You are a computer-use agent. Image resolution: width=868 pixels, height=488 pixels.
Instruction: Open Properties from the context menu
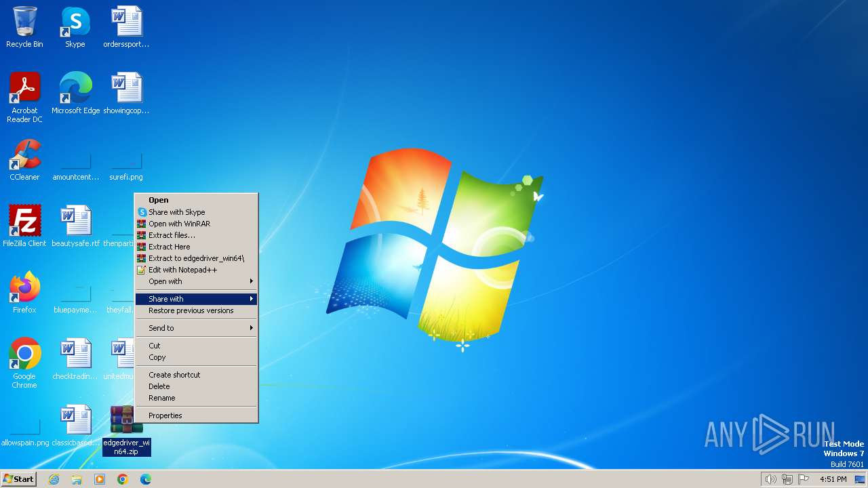coord(197,415)
